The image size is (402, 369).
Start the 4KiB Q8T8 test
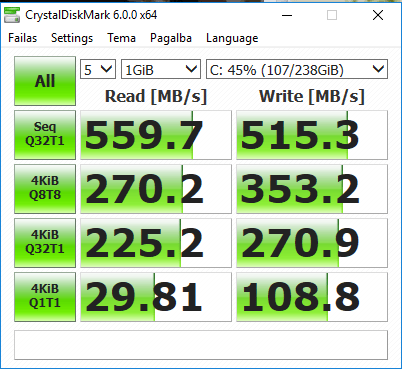45,189
